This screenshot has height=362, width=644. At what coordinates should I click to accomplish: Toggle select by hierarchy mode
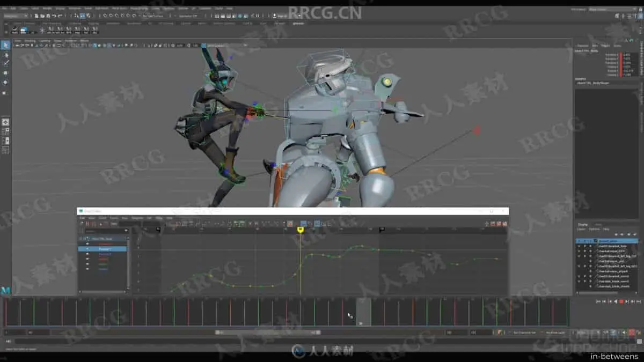(x=76, y=16)
